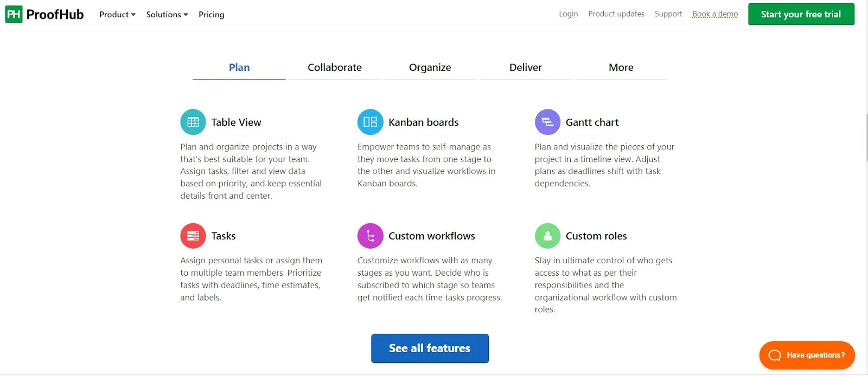Open the Deliver tab

click(525, 67)
